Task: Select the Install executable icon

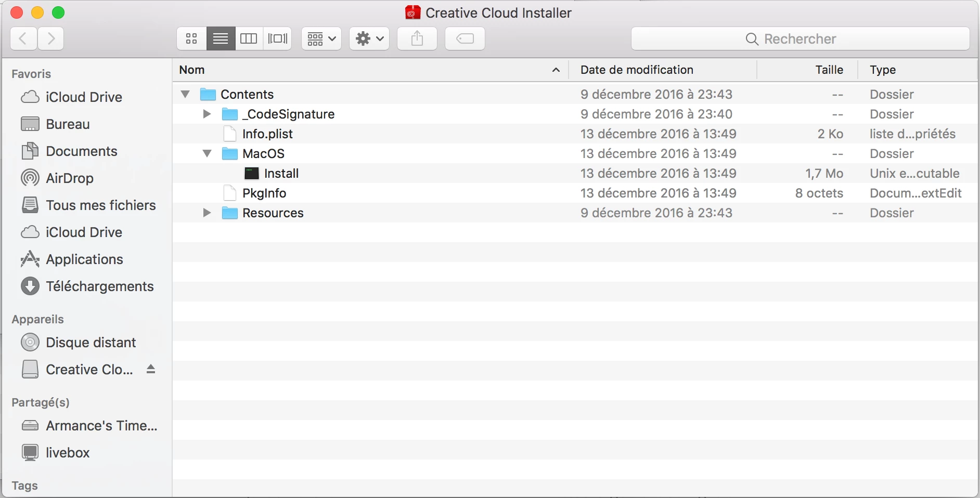Action: click(x=252, y=173)
